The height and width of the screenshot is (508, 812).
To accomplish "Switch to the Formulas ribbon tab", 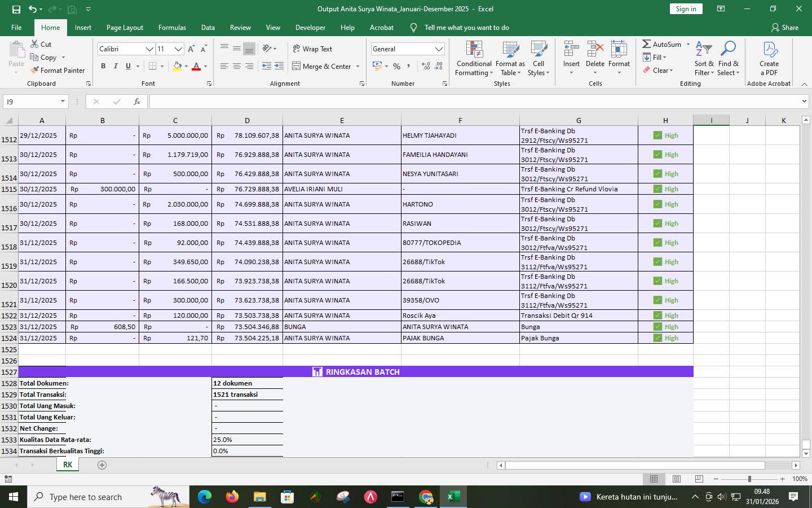I will [172, 27].
